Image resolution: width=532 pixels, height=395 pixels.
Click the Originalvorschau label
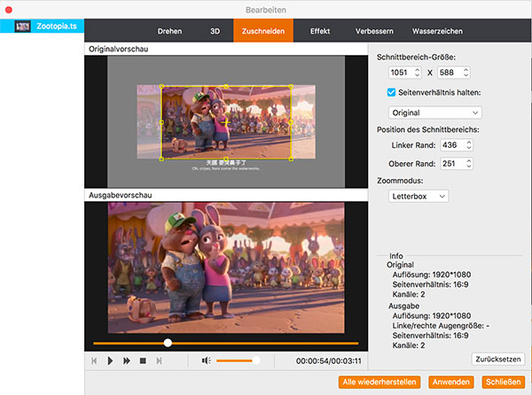pos(119,49)
